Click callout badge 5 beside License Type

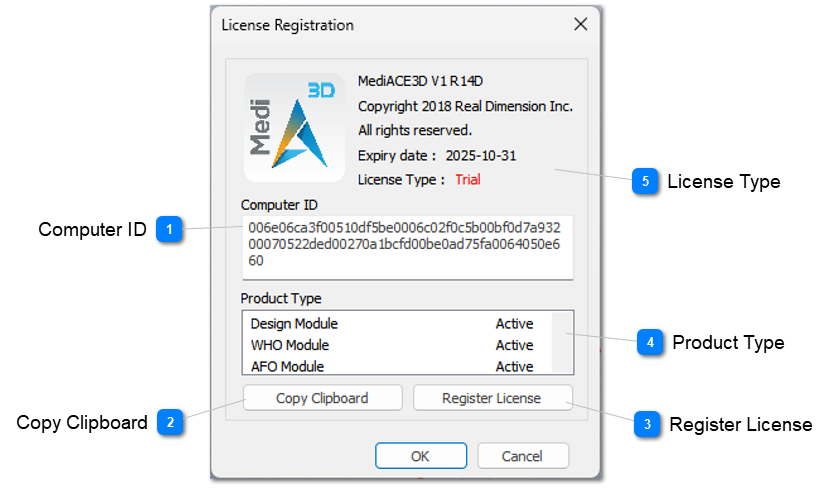pyautogui.click(x=645, y=182)
